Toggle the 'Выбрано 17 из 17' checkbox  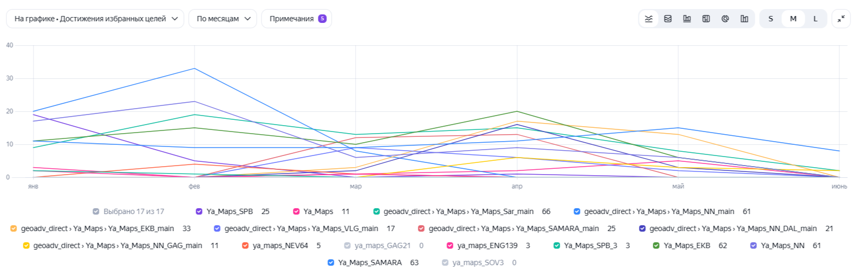pos(96,211)
